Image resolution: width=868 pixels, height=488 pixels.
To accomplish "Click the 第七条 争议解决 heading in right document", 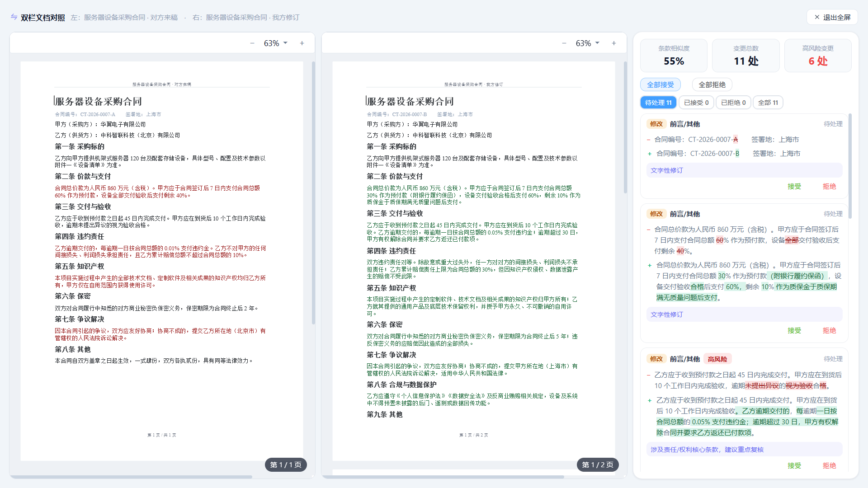I will 392,355.
